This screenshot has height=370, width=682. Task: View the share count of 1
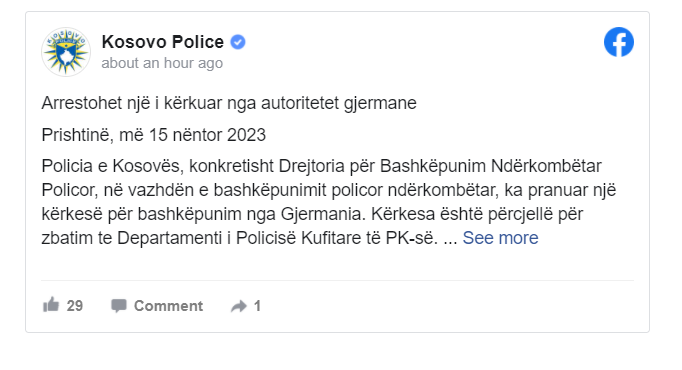pyautogui.click(x=257, y=306)
